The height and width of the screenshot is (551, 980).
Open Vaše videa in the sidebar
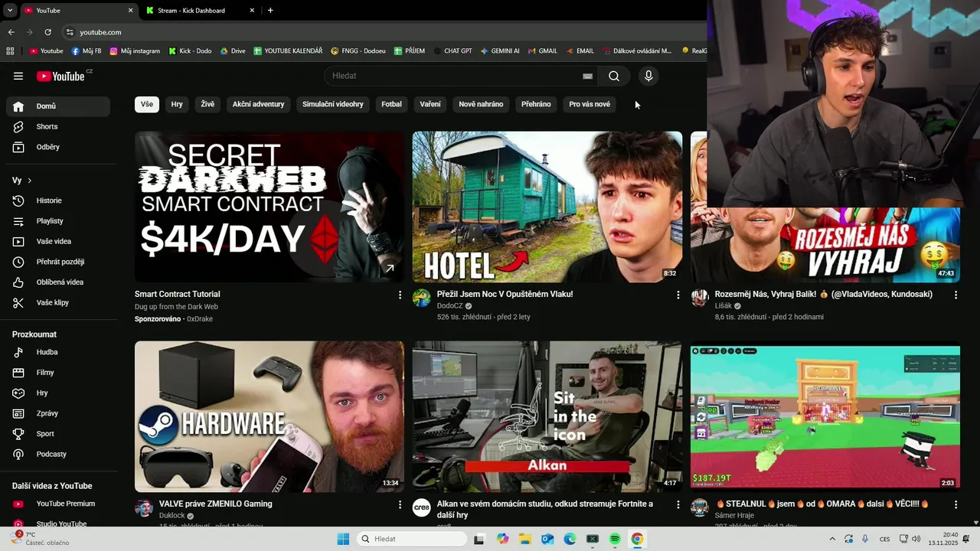[58, 241]
